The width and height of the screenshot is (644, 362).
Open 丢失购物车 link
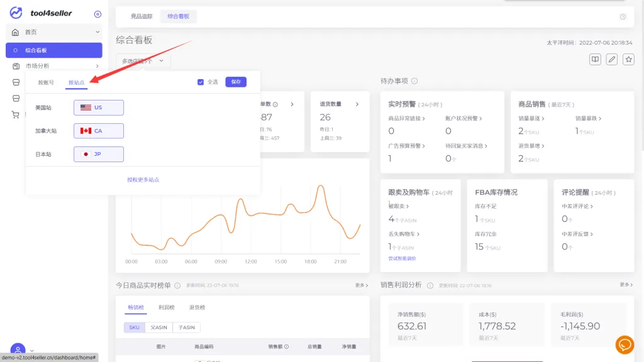pos(404,234)
